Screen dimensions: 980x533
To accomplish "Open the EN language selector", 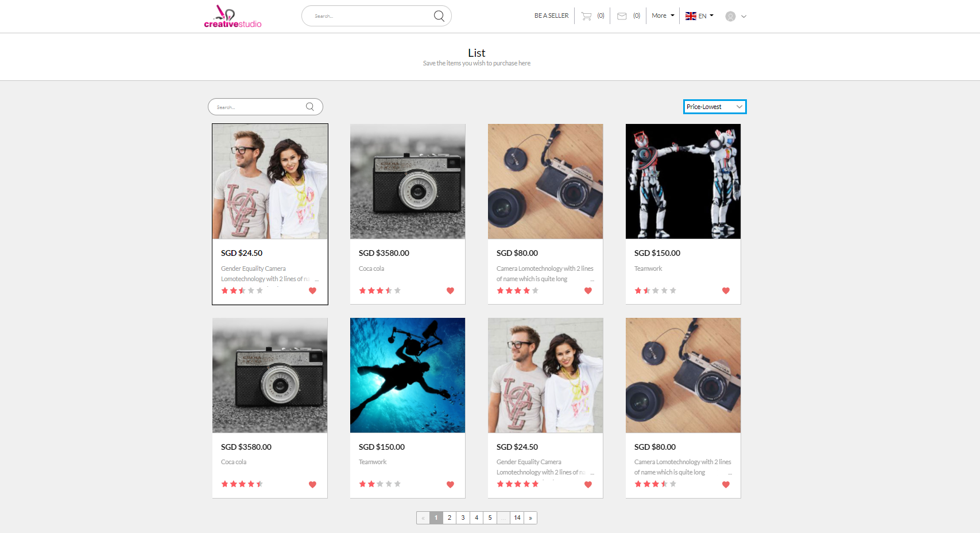I will [x=699, y=16].
